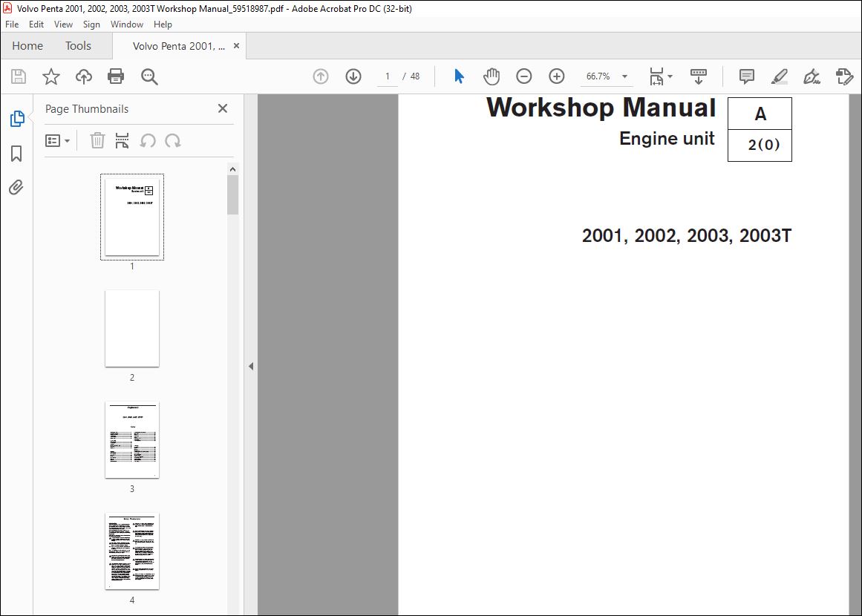The height and width of the screenshot is (616, 862).
Task: Collapse the navigation pane with side arrow
Action: coord(251,366)
